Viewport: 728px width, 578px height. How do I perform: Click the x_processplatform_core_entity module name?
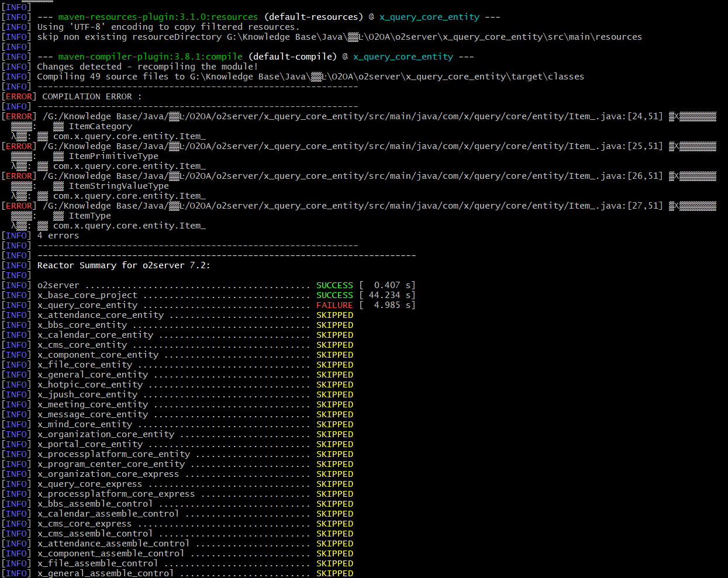(113, 454)
